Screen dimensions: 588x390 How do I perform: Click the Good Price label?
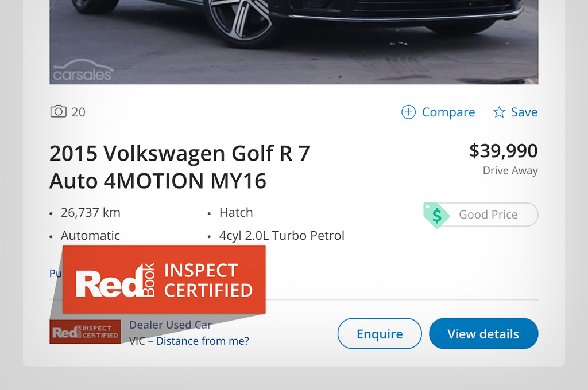coord(488,215)
